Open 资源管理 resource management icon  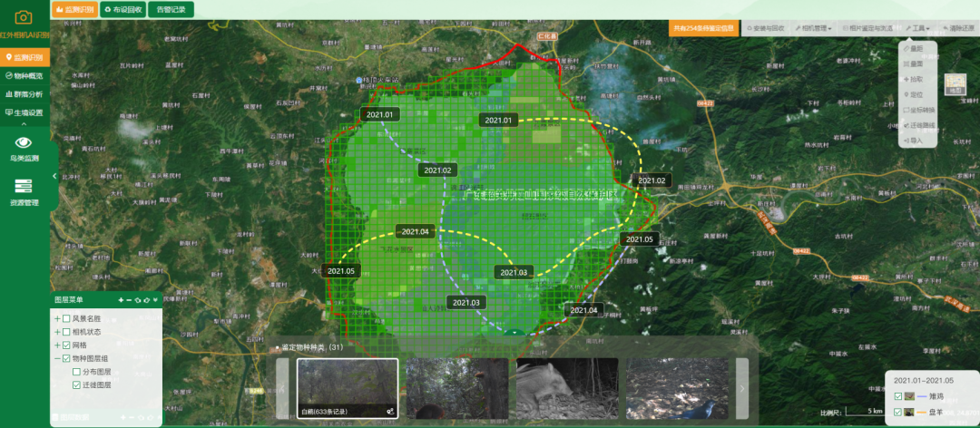(x=24, y=186)
